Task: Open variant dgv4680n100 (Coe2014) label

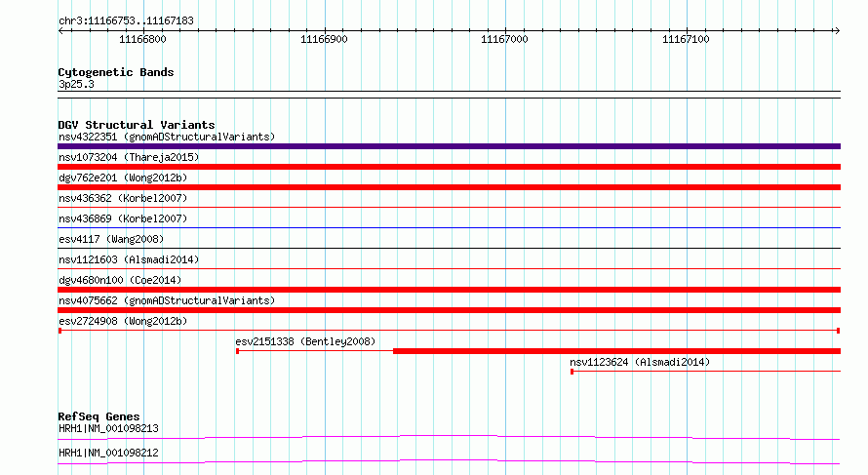Action: pyautogui.click(x=120, y=280)
